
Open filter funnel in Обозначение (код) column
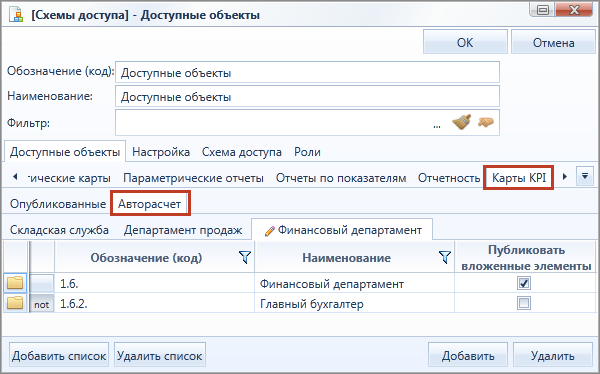pos(245,258)
